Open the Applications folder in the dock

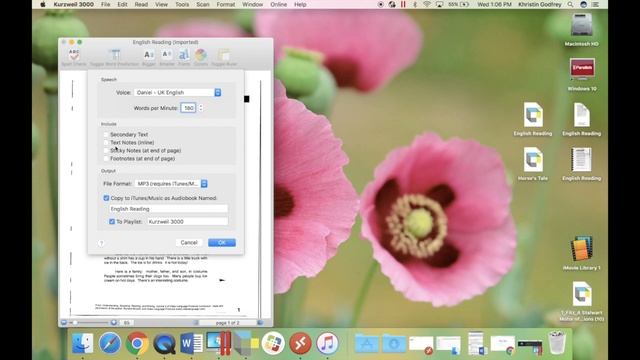coord(367,343)
